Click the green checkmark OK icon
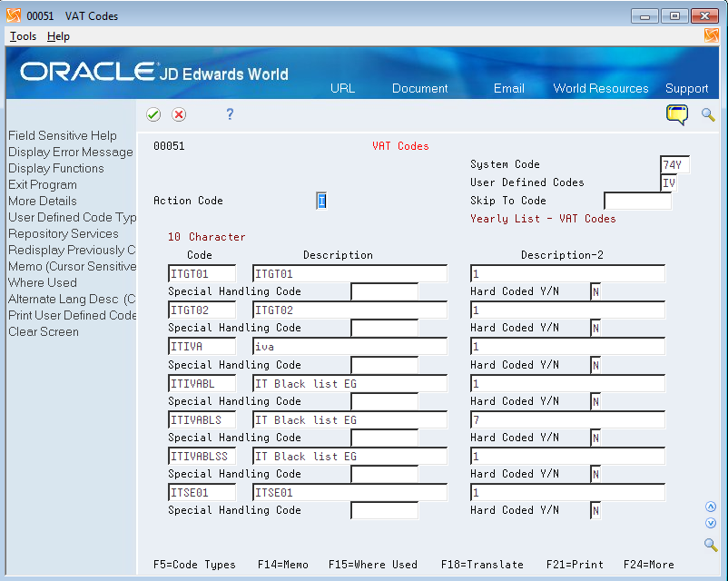The image size is (728, 581). coord(153,114)
